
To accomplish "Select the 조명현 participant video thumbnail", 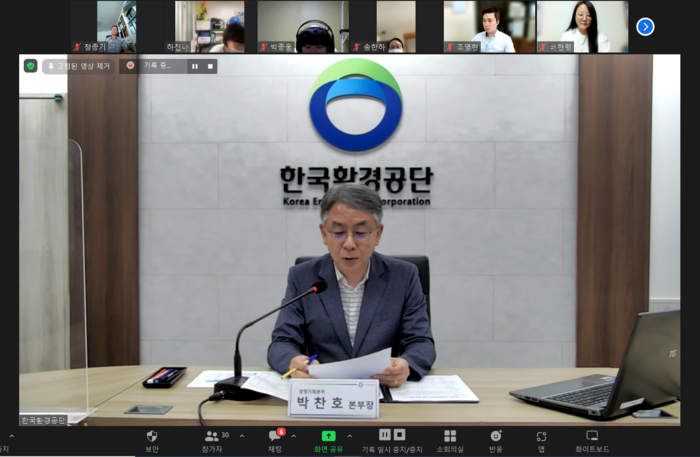I will (490, 26).
